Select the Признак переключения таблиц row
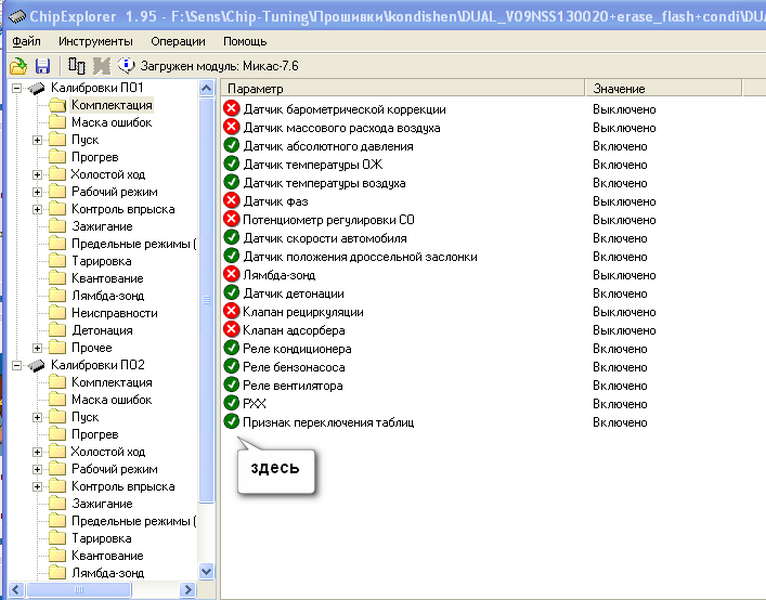 tap(328, 422)
